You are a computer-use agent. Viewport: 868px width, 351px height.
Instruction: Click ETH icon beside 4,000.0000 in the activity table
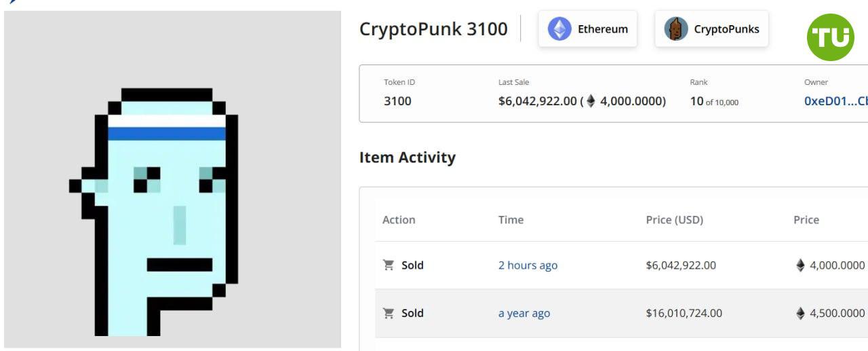(800, 265)
